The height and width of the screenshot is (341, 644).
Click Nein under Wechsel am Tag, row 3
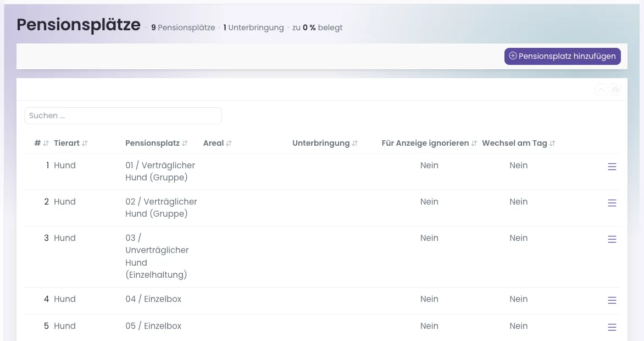(519, 238)
